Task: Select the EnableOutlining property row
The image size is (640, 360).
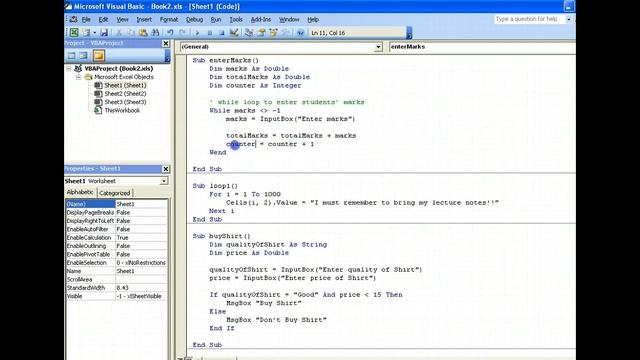Action: 116,246
